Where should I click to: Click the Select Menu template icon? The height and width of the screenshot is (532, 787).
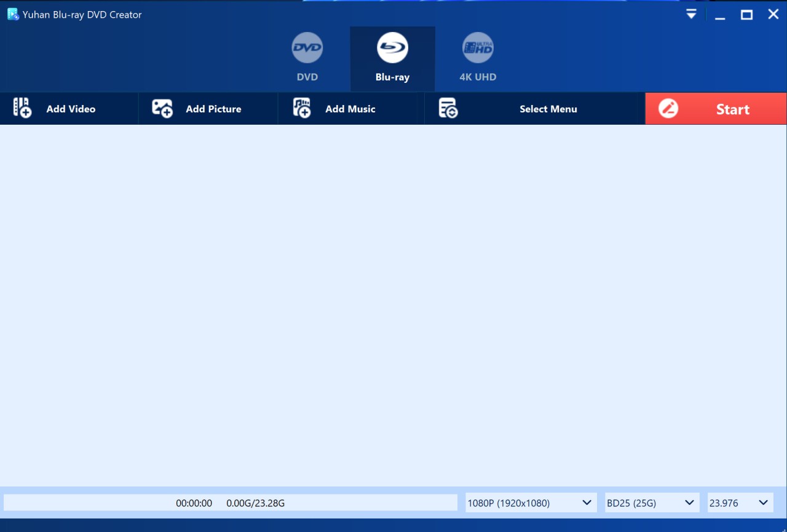448,108
